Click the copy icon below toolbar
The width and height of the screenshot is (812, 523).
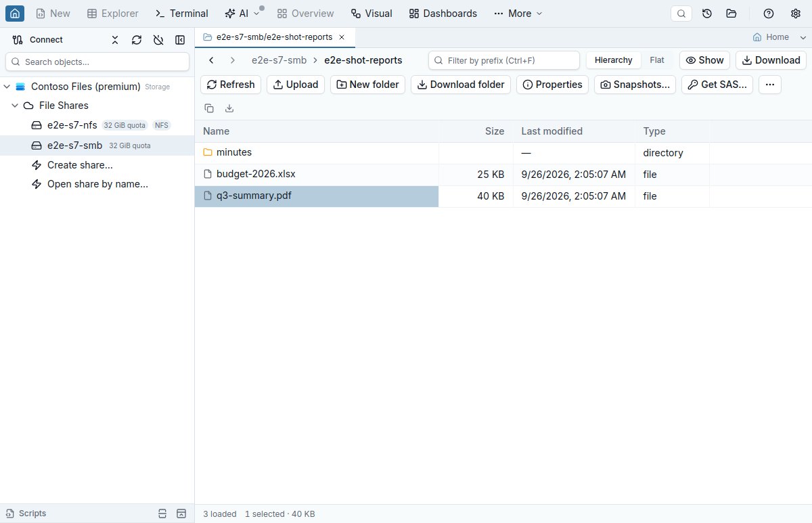(x=209, y=108)
